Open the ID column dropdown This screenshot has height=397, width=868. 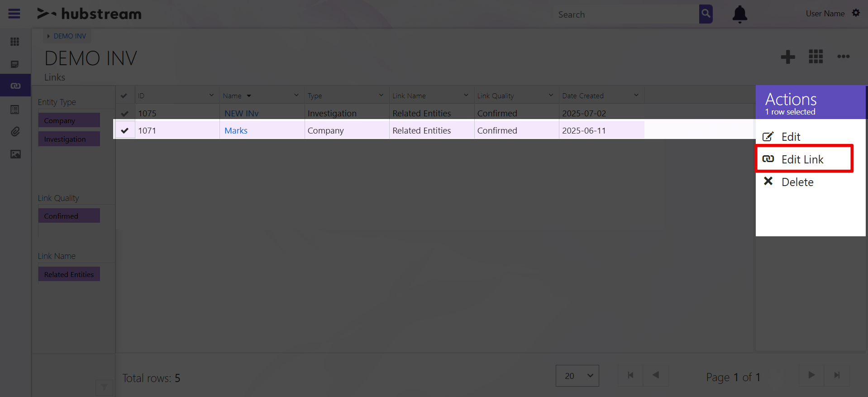pyautogui.click(x=211, y=95)
